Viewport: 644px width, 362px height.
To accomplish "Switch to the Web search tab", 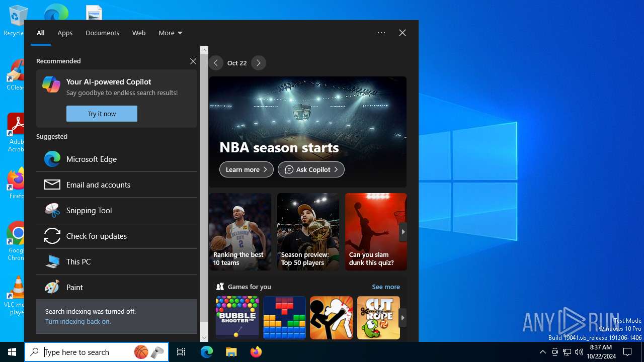I will [139, 33].
